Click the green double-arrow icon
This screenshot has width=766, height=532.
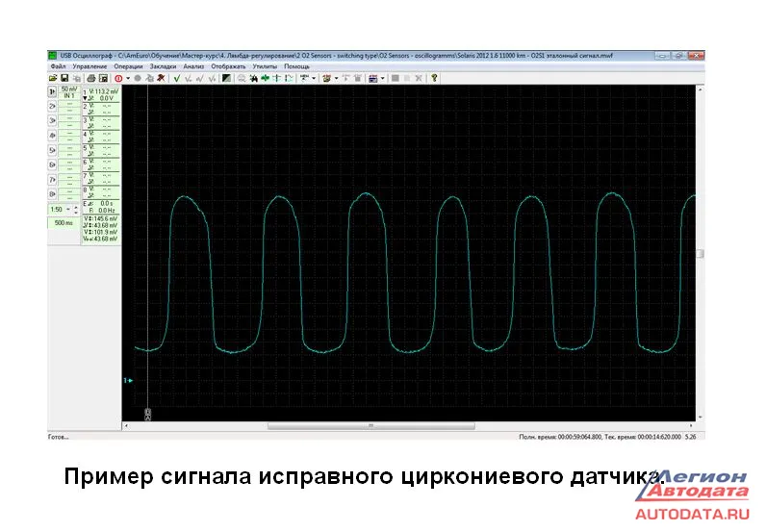coord(266,78)
